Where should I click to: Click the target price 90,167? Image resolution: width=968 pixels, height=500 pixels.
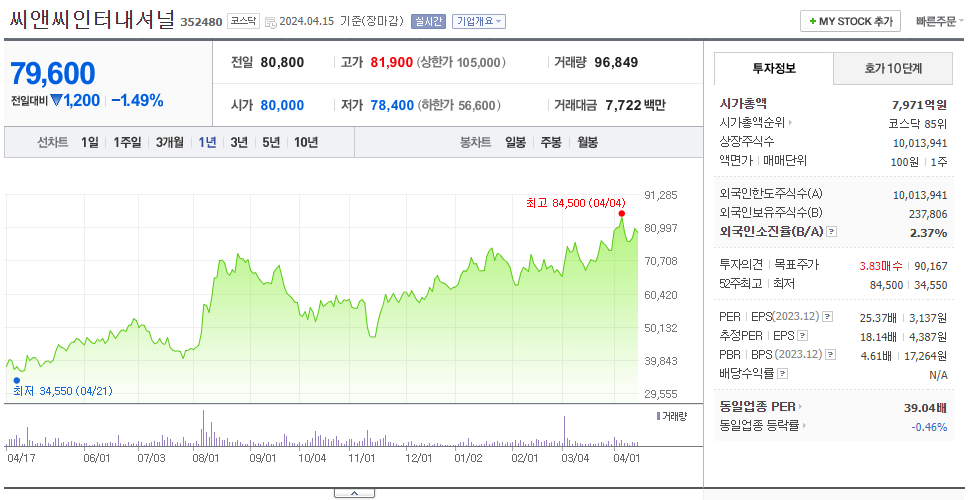(x=931, y=266)
